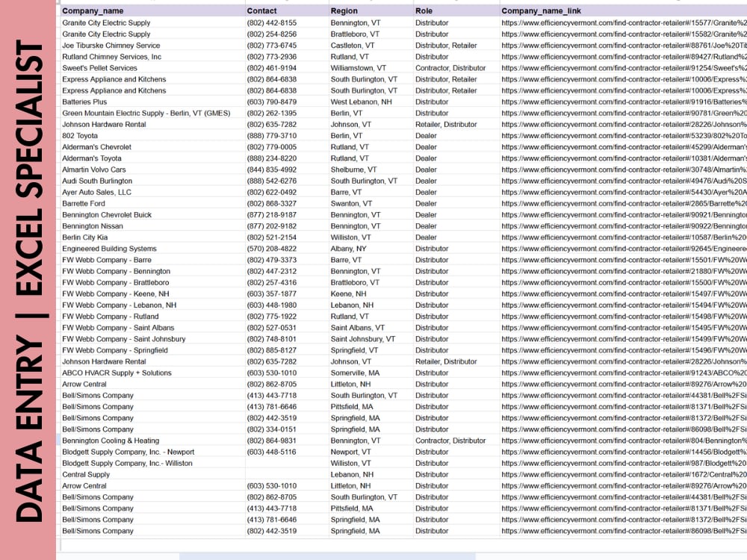Select the Saint Albans, VT region cell
The width and height of the screenshot is (747, 560).
click(371, 328)
